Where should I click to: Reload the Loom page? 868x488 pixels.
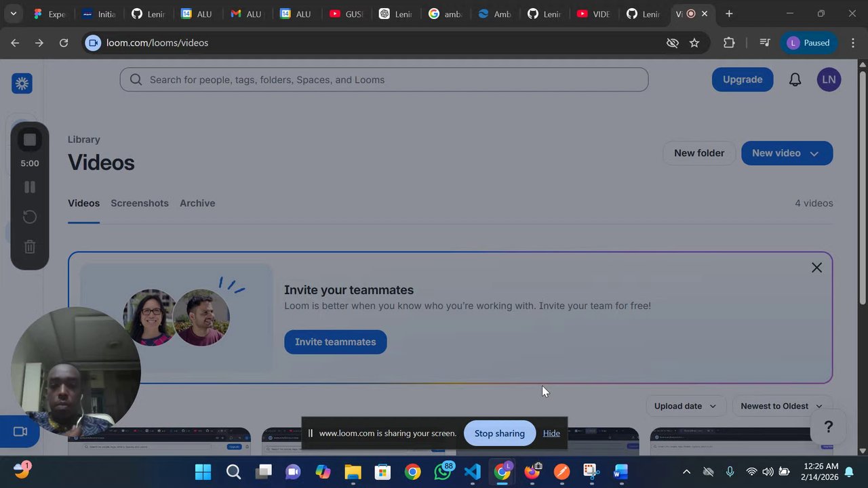tap(64, 43)
